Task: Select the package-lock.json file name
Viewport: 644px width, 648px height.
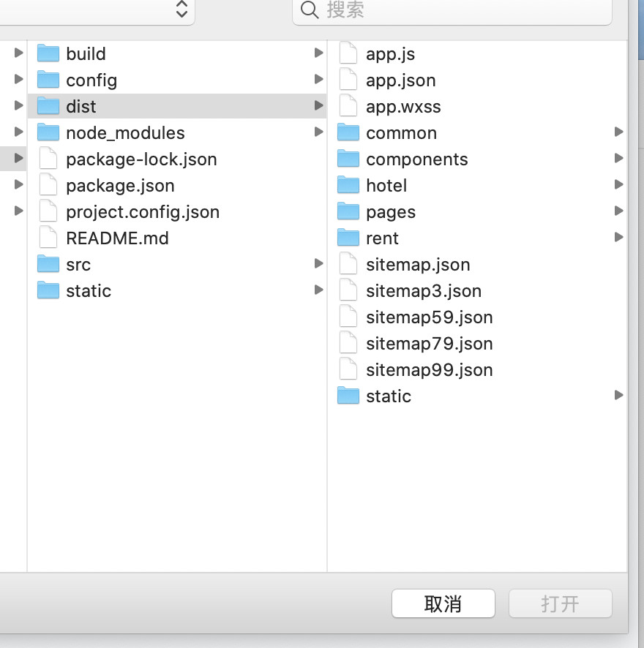Action: point(141,159)
